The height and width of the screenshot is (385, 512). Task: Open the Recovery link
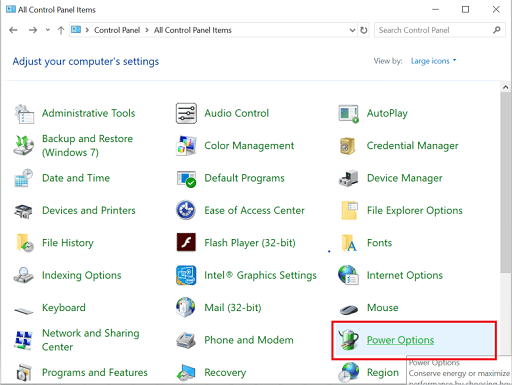[225, 372]
